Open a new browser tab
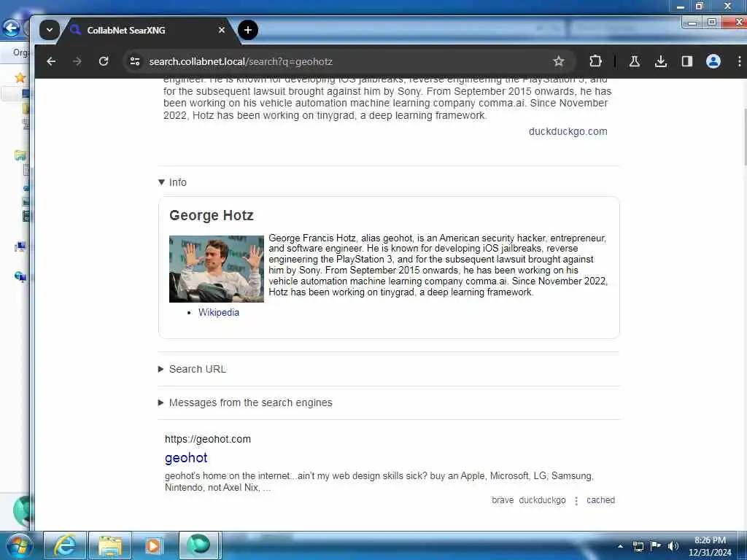 [248, 30]
